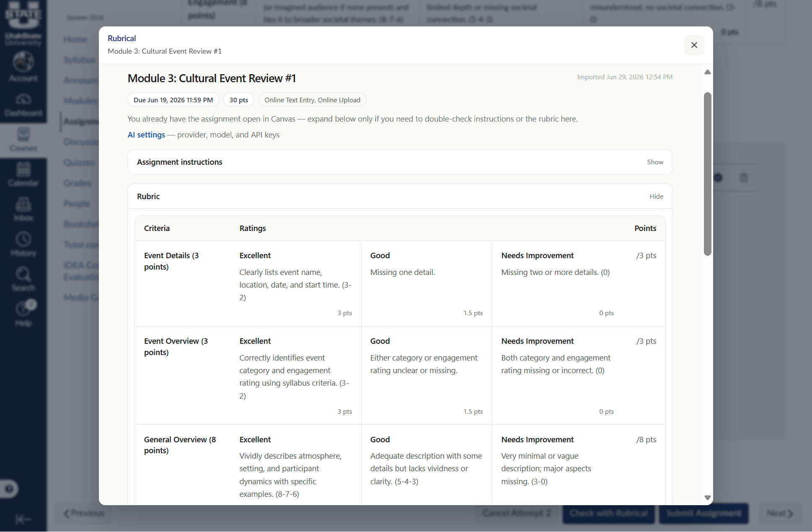The image size is (812, 532).
Task: Select Excellent rating for Event Overview
Action: pyautogui.click(x=295, y=376)
